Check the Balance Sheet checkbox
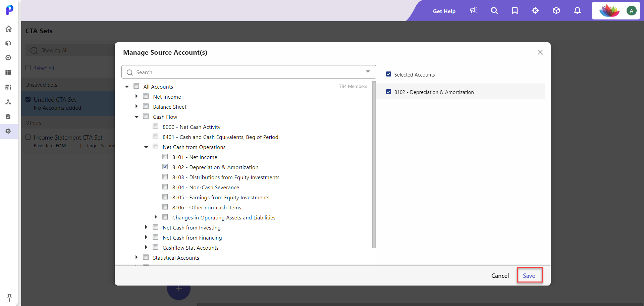The image size is (644, 306). [146, 106]
